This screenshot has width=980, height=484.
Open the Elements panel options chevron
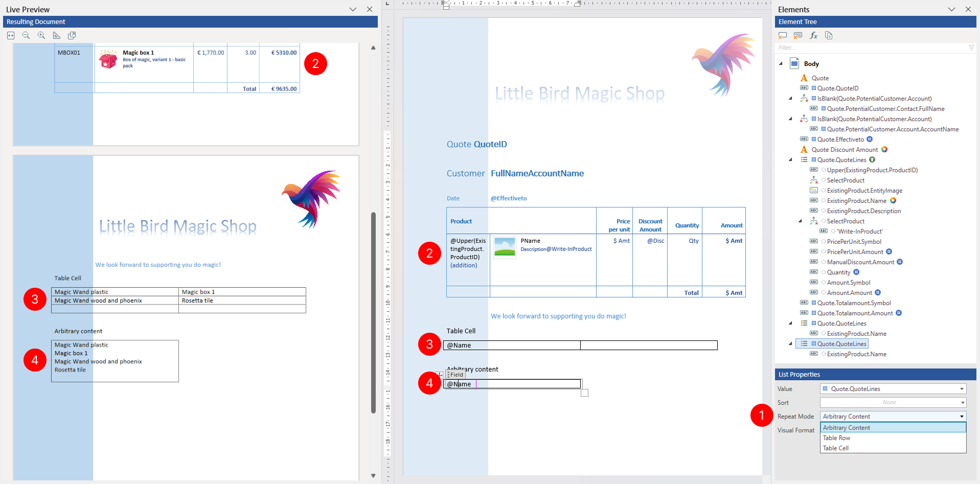951,9
